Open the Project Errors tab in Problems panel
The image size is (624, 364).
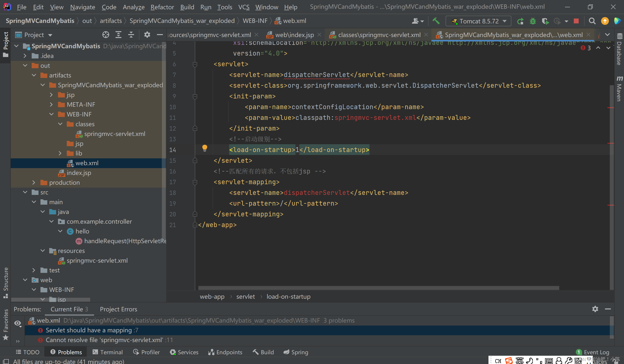[118, 309]
